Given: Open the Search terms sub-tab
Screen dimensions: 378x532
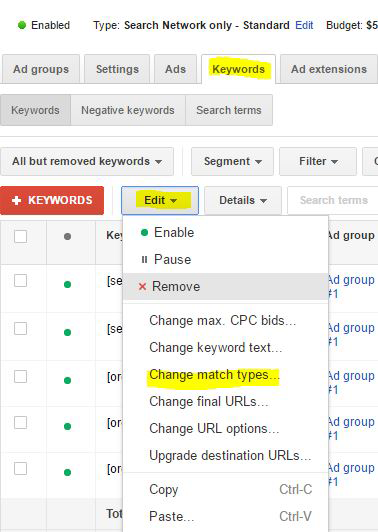Looking at the screenshot, I should (x=229, y=110).
